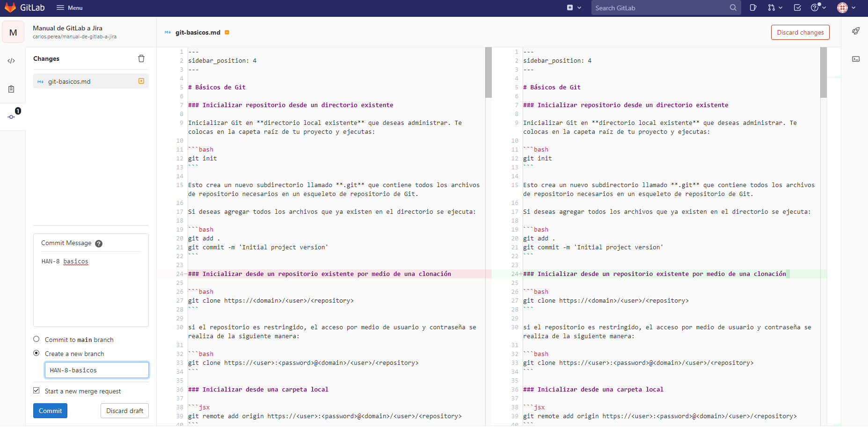Click into the commit message text area
The width and height of the screenshot is (868, 428).
click(x=91, y=289)
